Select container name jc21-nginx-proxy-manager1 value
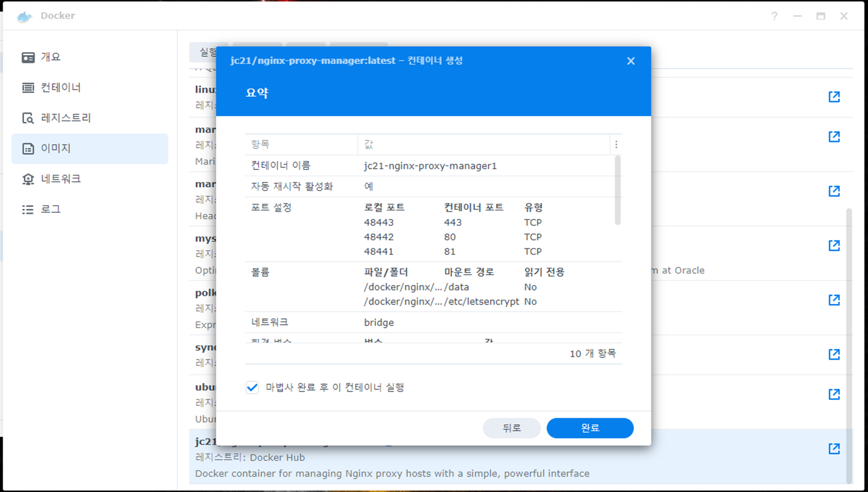Viewport: 868px width, 492px height. tap(430, 166)
